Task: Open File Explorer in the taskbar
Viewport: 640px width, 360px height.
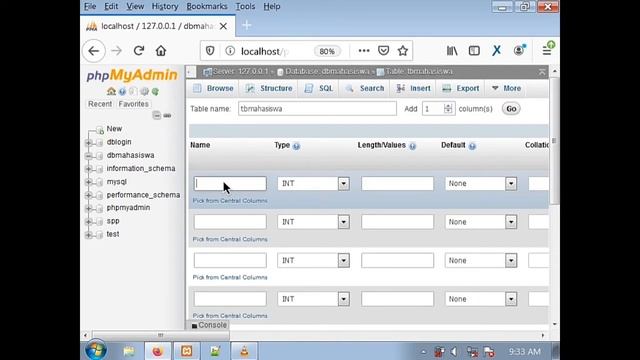Action: click(129, 351)
